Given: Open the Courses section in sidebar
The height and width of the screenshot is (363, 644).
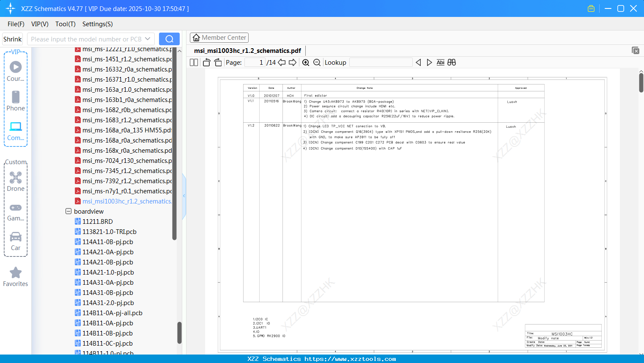Looking at the screenshot, I should (16, 71).
